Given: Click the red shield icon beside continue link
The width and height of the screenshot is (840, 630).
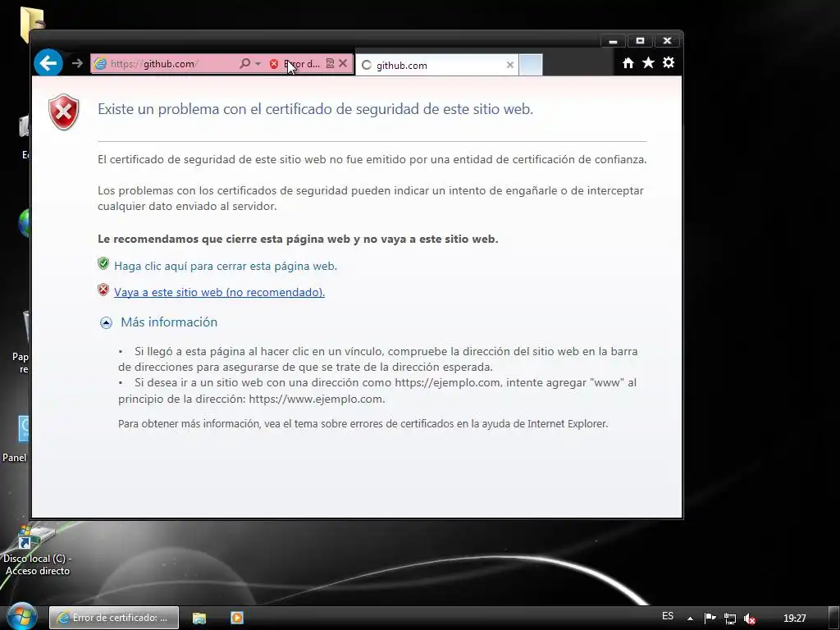Looking at the screenshot, I should click(x=103, y=290).
